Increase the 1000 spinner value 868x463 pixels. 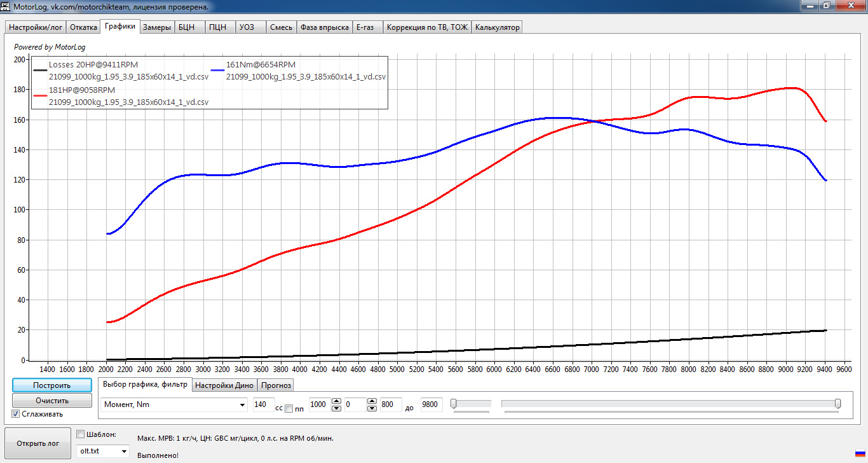336,401
